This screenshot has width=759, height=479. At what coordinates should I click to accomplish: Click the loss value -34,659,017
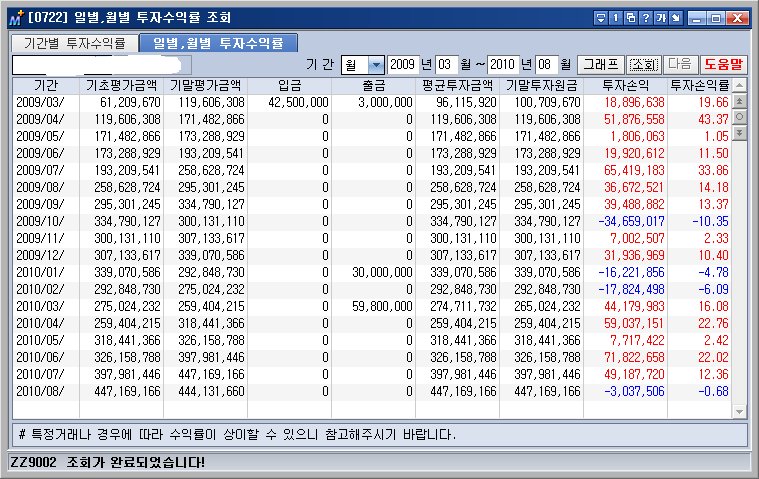[x=631, y=222]
